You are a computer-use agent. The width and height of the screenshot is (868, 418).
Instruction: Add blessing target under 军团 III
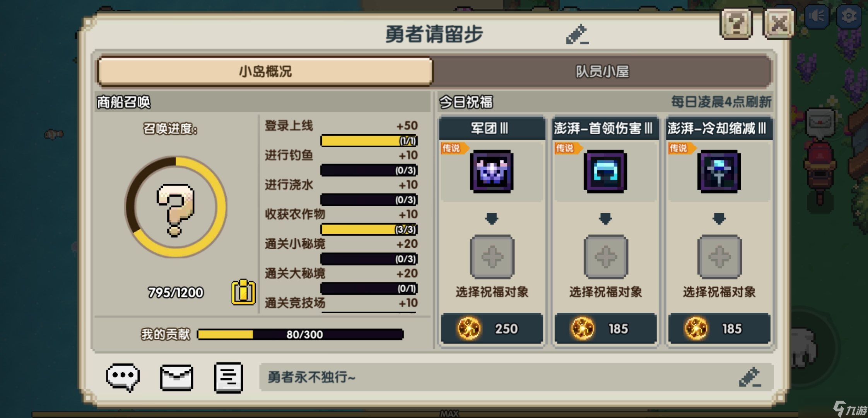(492, 257)
